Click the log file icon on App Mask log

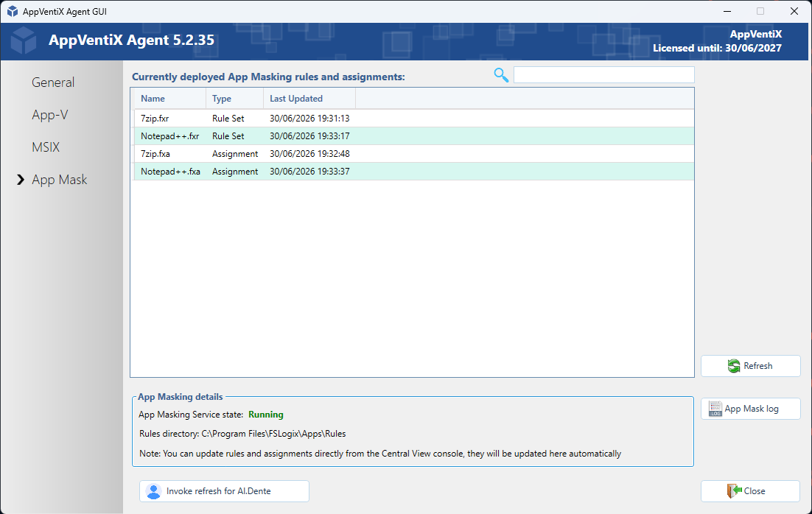715,409
